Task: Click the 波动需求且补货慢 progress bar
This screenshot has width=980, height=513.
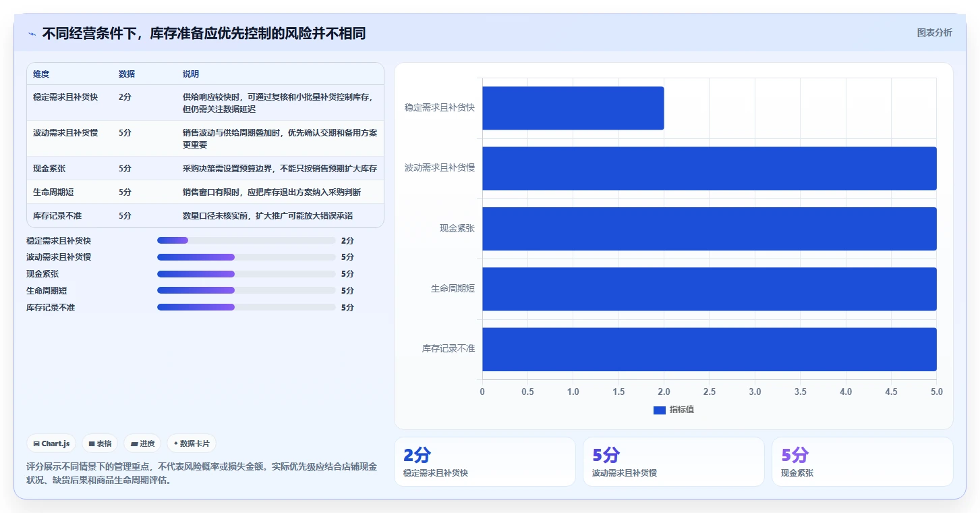Action: 246,257
